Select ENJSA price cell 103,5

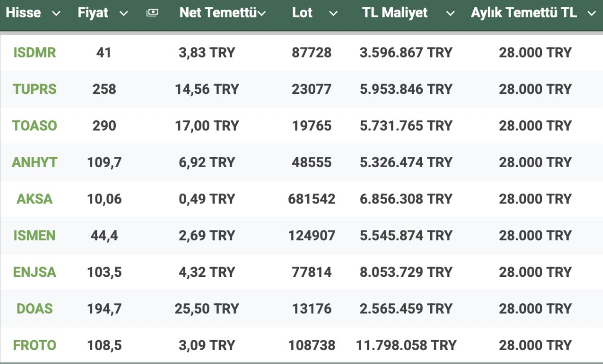pos(104,272)
